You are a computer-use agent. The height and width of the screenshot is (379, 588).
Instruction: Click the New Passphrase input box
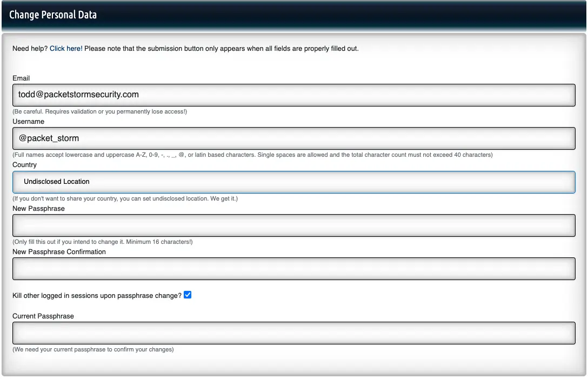pyautogui.click(x=293, y=225)
